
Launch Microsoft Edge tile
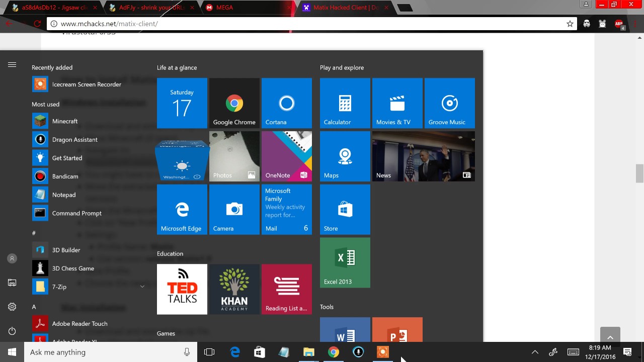[x=182, y=210]
